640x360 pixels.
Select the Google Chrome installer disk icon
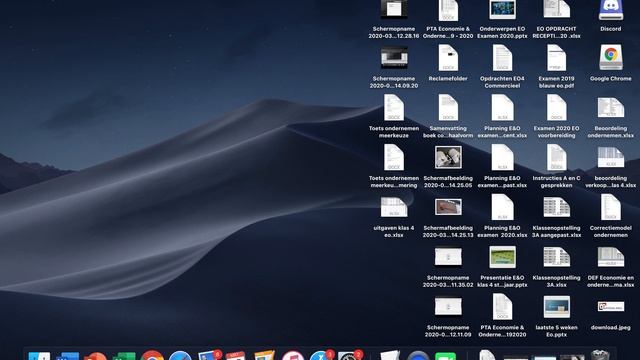point(611,58)
